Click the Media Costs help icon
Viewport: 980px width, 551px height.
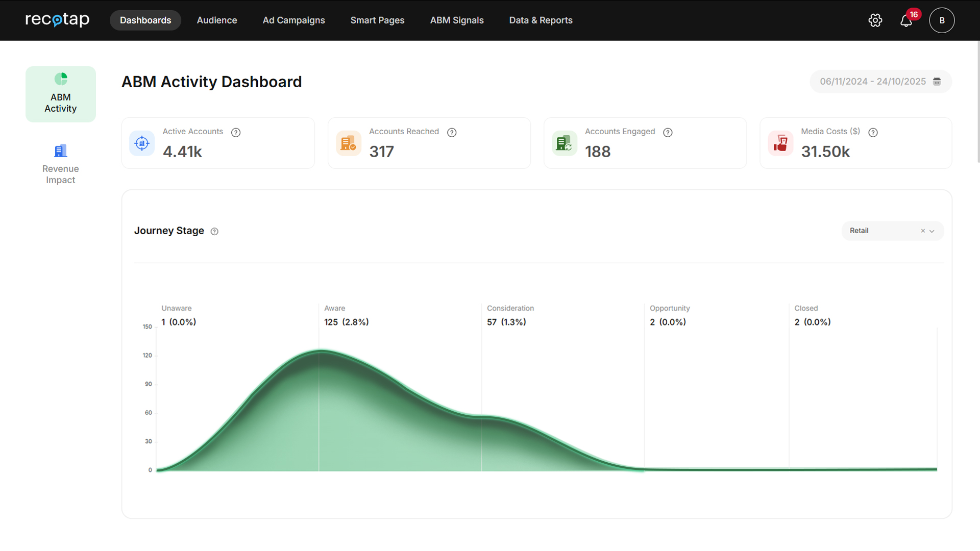pos(873,133)
